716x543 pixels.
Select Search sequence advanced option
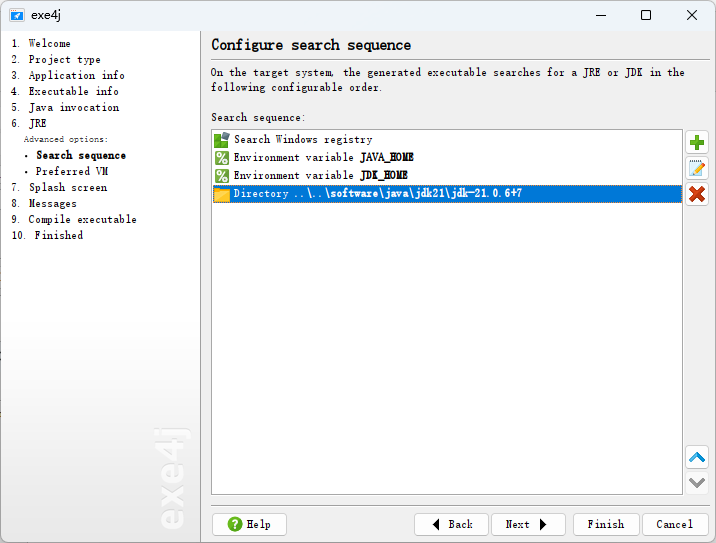pyautogui.click(x=81, y=155)
